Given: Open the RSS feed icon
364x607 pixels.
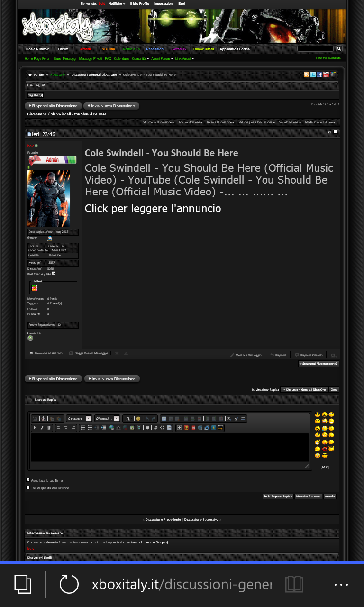Looking at the screenshot, I should click(x=306, y=74).
